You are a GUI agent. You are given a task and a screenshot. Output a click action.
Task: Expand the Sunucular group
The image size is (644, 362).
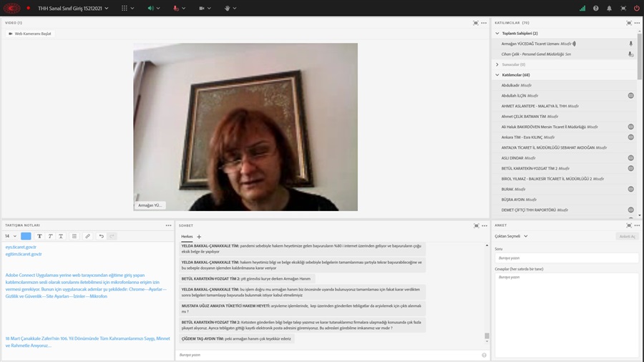[x=497, y=64]
